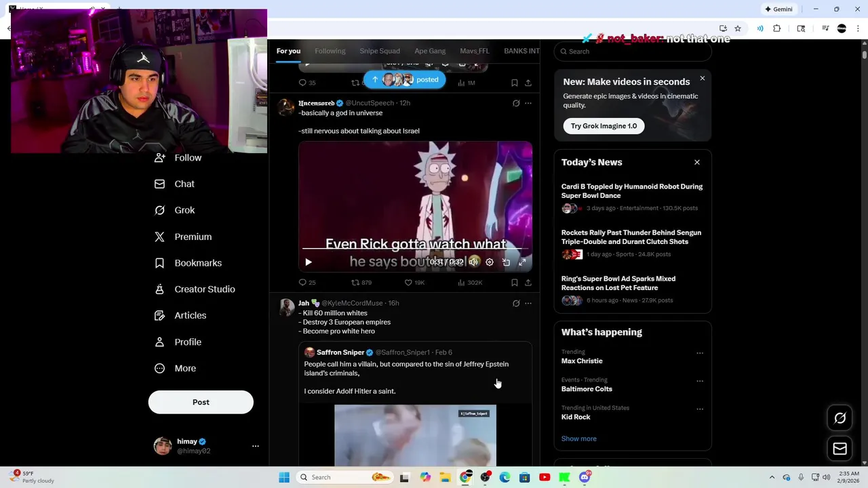Image resolution: width=868 pixels, height=488 pixels.
Task: Open Articles in the sidebar
Action: point(180,315)
